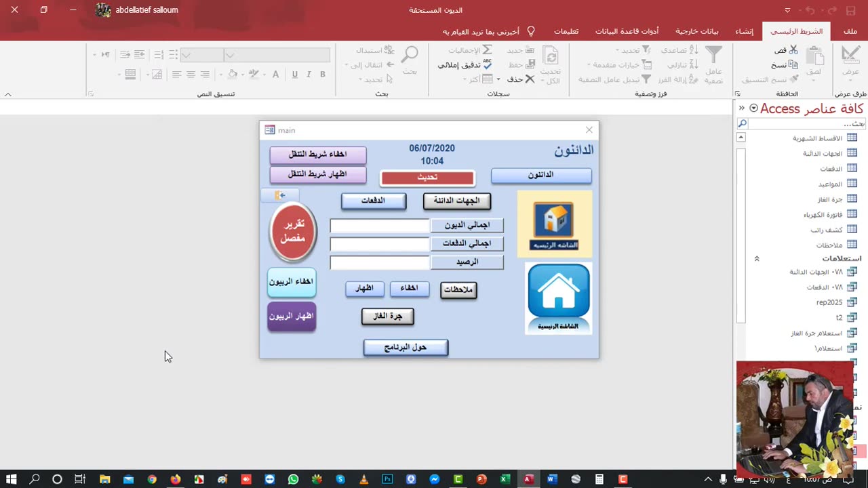The height and width of the screenshot is (488, 868).
Task: Click the أخبرني بما تريد القيام به box
Action: (x=488, y=31)
